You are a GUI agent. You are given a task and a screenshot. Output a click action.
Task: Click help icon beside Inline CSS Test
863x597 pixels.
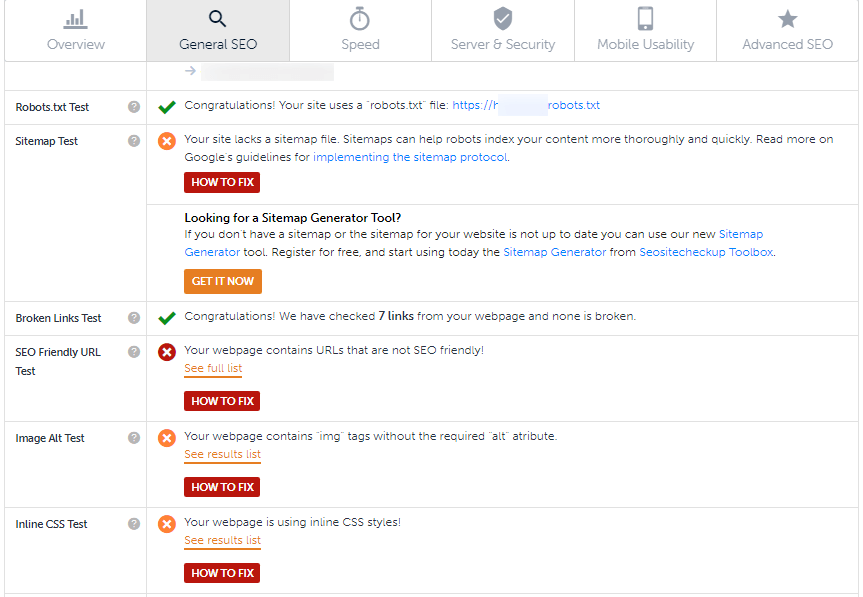[134, 524]
